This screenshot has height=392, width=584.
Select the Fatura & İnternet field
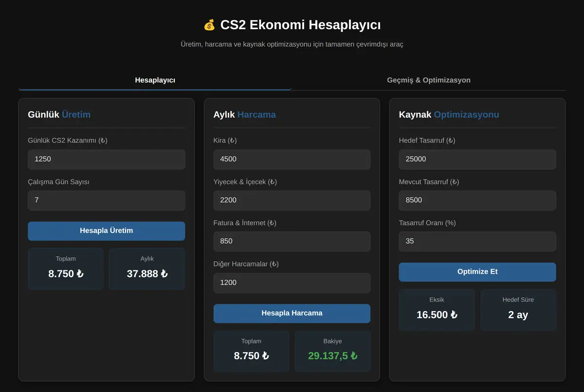click(x=292, y=241)
